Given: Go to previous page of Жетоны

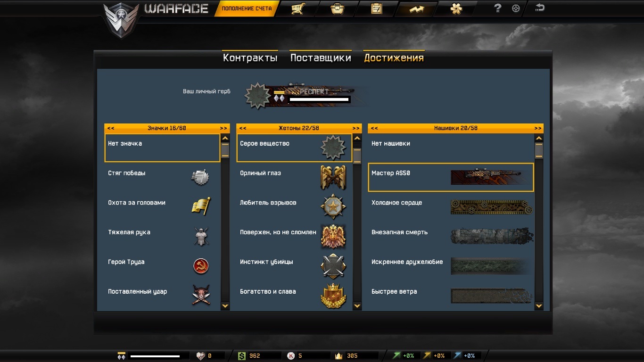Looking at the screenshot, I should pos(243,128).
